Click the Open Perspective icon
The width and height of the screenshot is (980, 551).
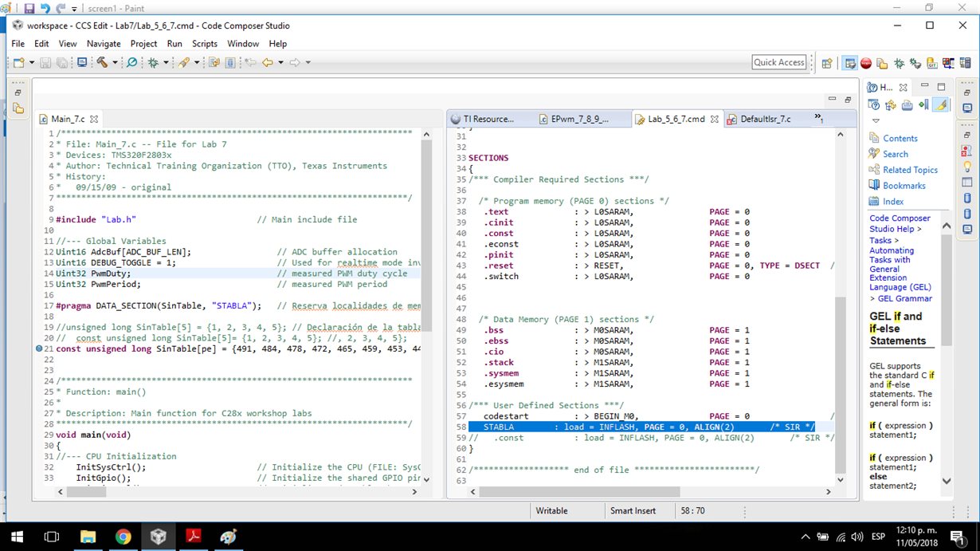pyautogui.click(x=827, y=63)
